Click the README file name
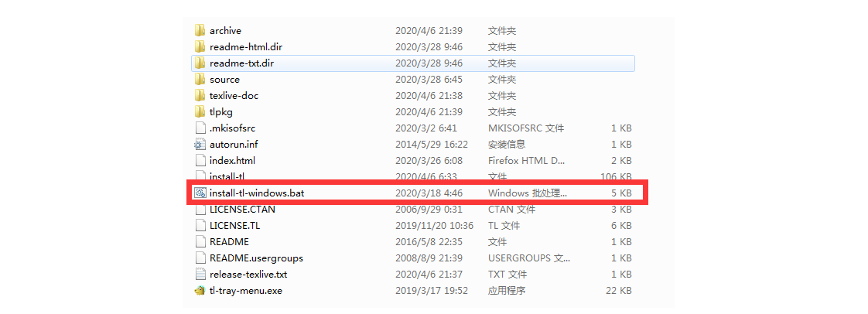Image resolution: width=868 pixels, height=314 pixels. [x=229, y=242]
